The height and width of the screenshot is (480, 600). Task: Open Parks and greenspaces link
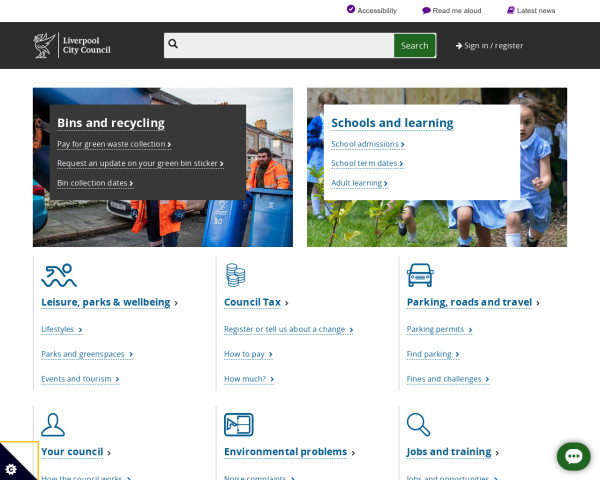pyautogui.click(x=87, y=354)
